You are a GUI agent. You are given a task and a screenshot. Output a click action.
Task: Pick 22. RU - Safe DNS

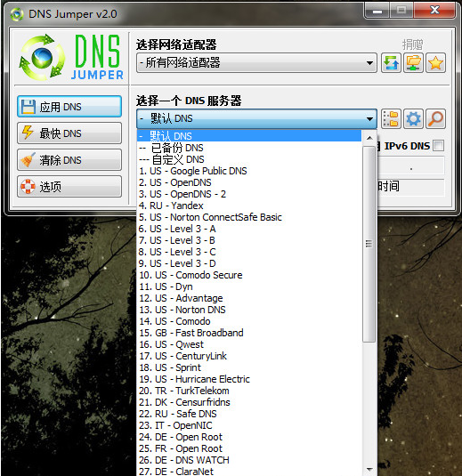pyautogui.click(x=249, y=414)
